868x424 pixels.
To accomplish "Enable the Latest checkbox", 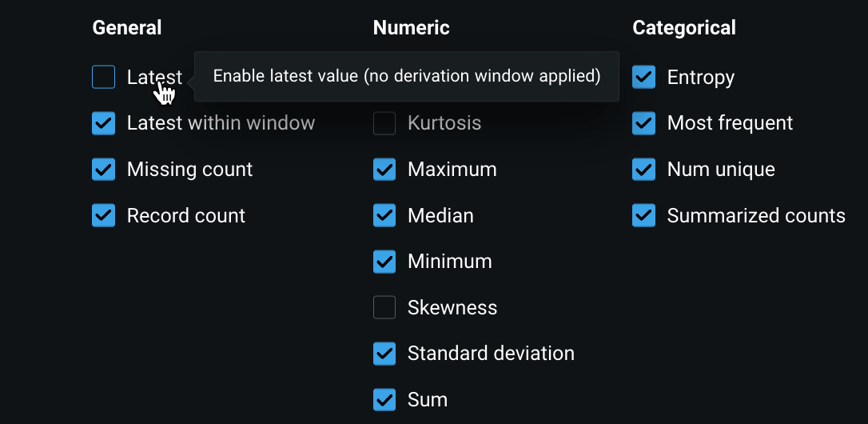I will point(104,78).
